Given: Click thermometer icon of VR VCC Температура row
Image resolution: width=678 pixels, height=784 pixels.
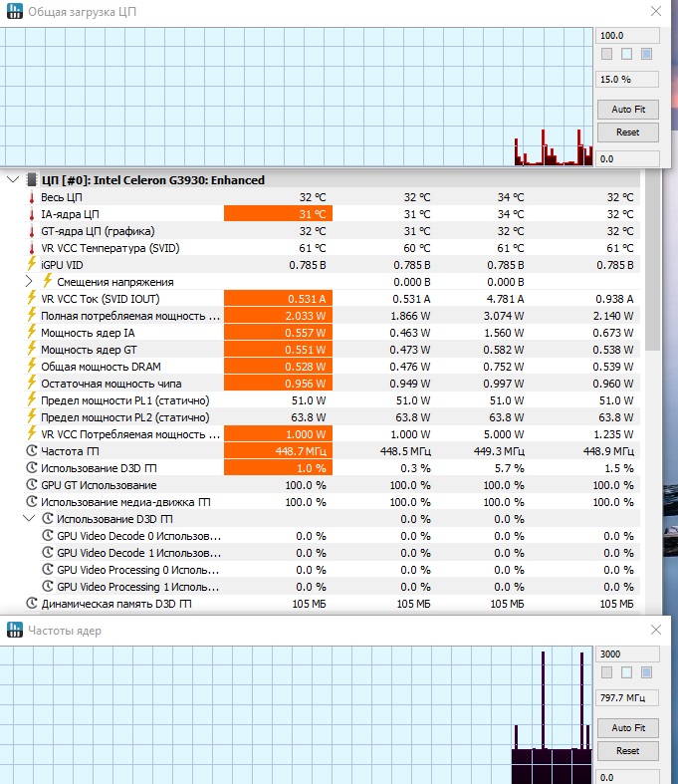Looking at the screenshot, I should pyautogui.click(x=32, y=248).
